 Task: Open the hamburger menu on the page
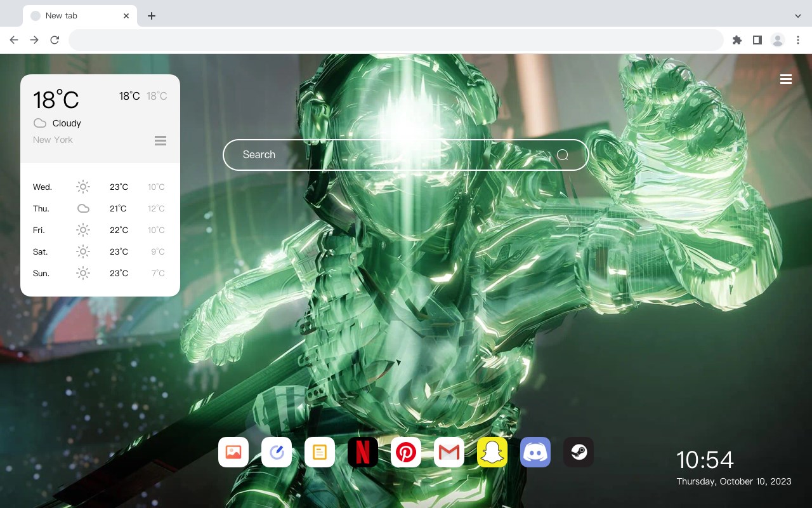click(786, 79)
